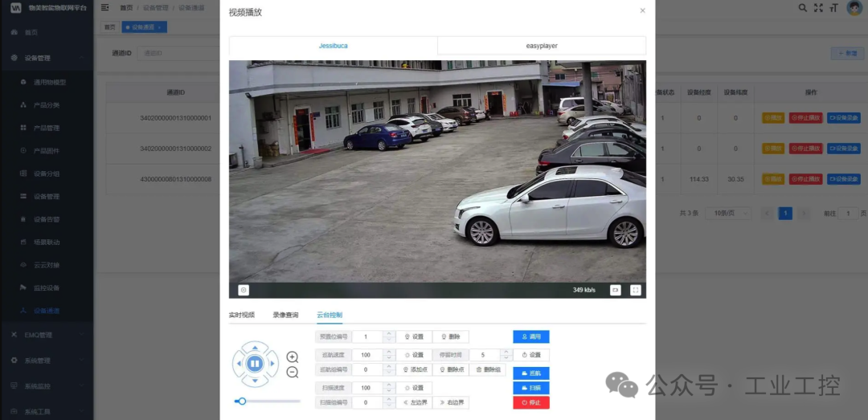Image resolution: width=868 pixels, height=420 pixels.
Task: Pan camera left with PTZ arrow
Action: click(x=240, y=364)
